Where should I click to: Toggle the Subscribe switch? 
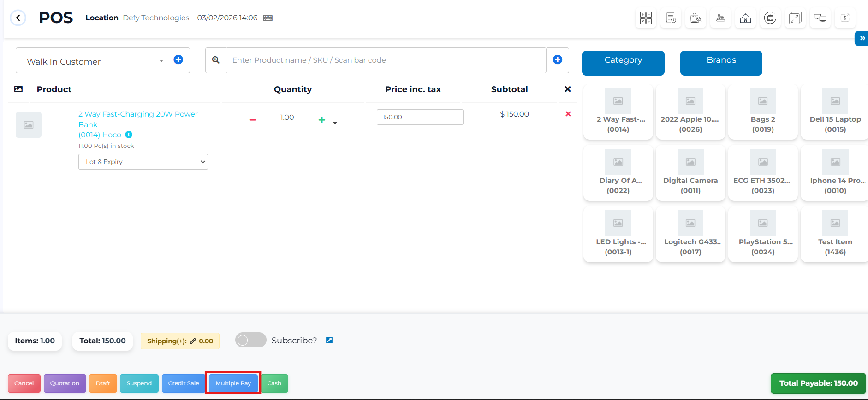click(x=250, y=340)
